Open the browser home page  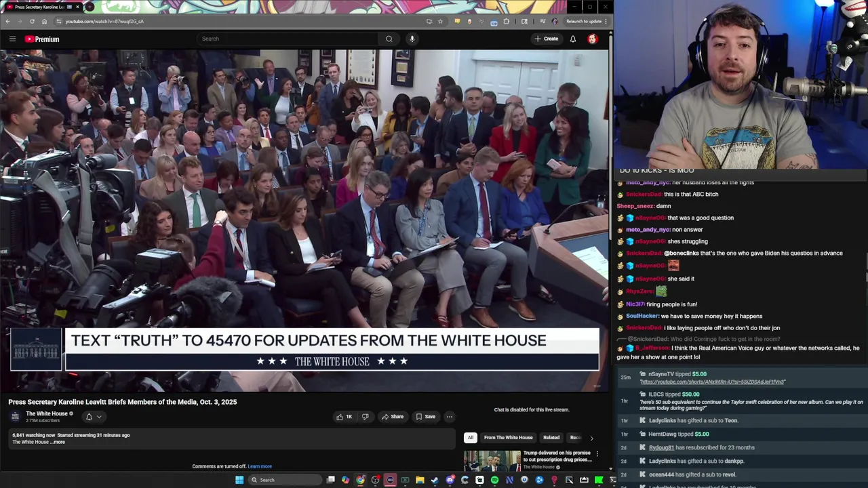44,21
